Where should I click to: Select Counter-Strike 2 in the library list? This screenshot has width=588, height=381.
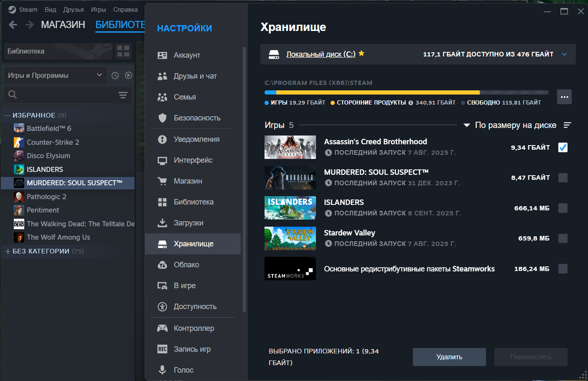click(68, 142)
